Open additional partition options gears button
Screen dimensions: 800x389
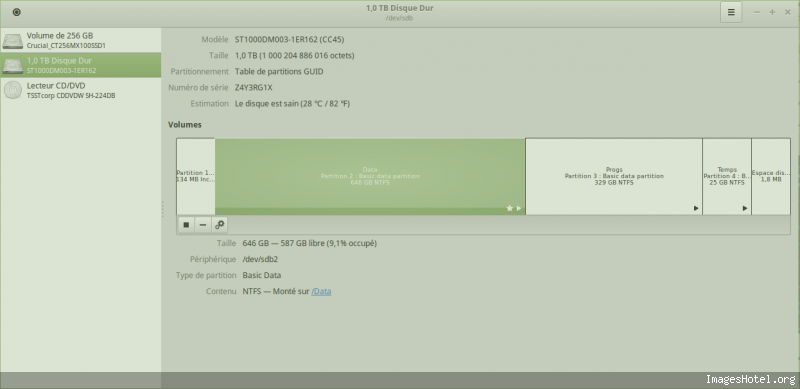219,225
